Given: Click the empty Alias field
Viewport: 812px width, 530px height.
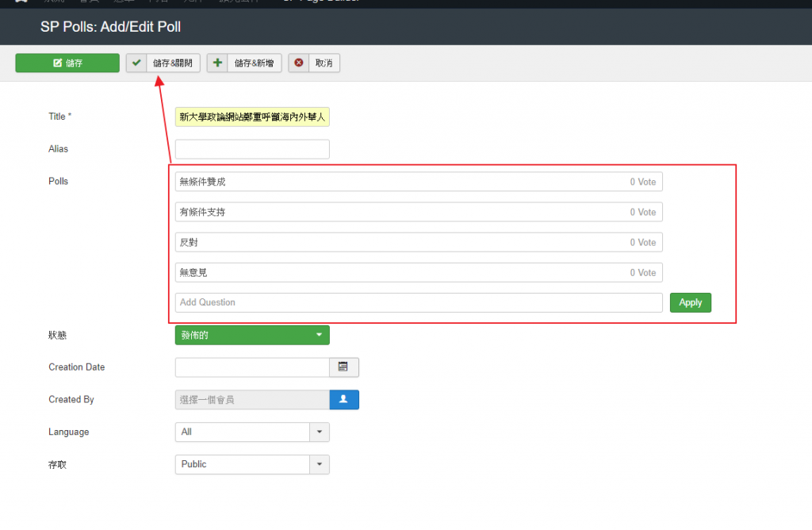Looking at the screenshot, I should coord(251,149).
